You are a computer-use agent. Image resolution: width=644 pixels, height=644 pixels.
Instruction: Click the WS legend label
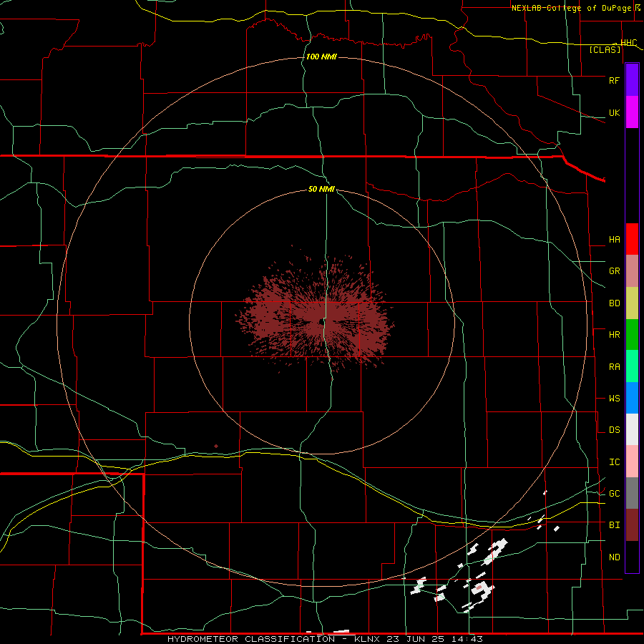614,399
